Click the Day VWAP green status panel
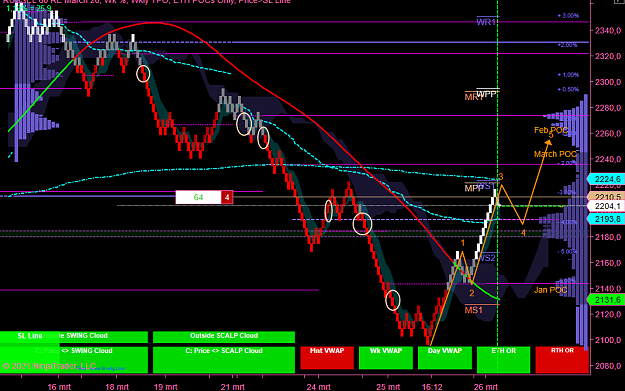This screenshot has width=625, height=391. [445, 358]
